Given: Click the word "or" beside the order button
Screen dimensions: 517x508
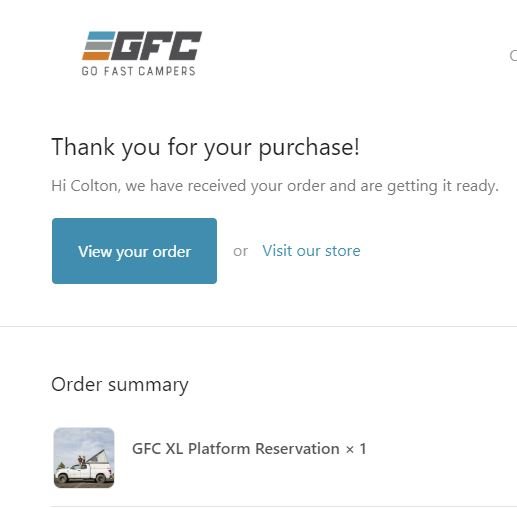Looking at the screenshot, I should pos(240,251).
